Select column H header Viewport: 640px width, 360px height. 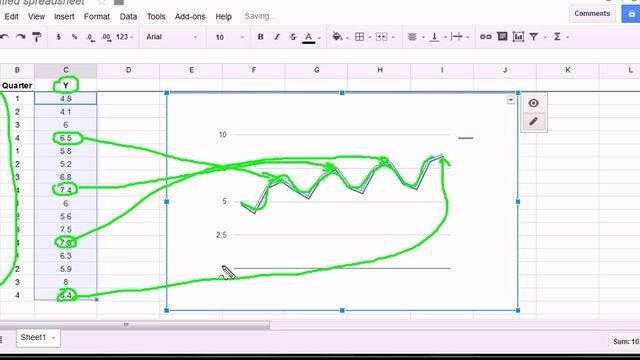[x=379, y=70]
